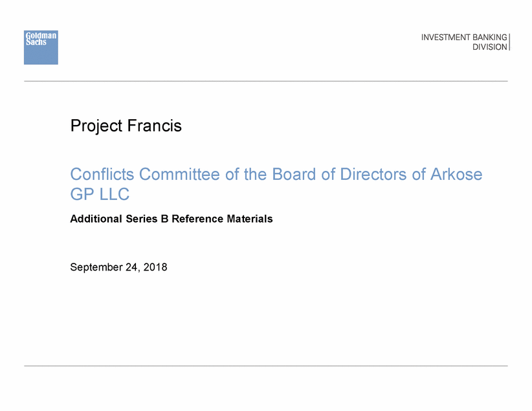Click the vertical bar beside DIVISION
The height and width of the screenshot is (411, 532).
[510, 42]
